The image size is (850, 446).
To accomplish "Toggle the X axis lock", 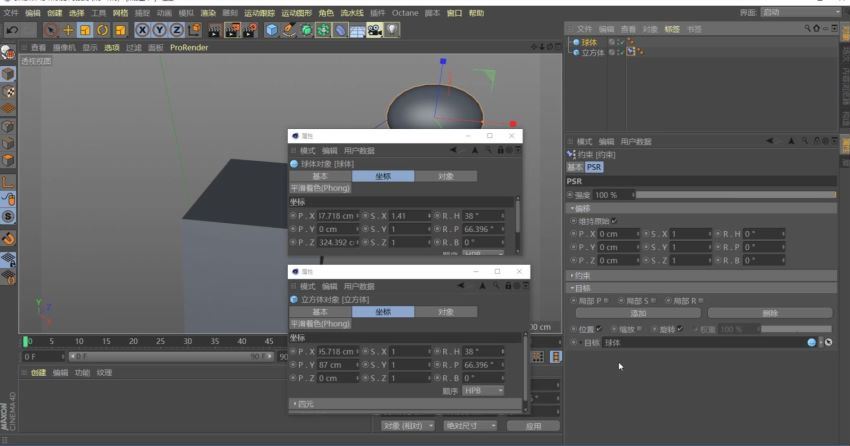I will (142, 30).
